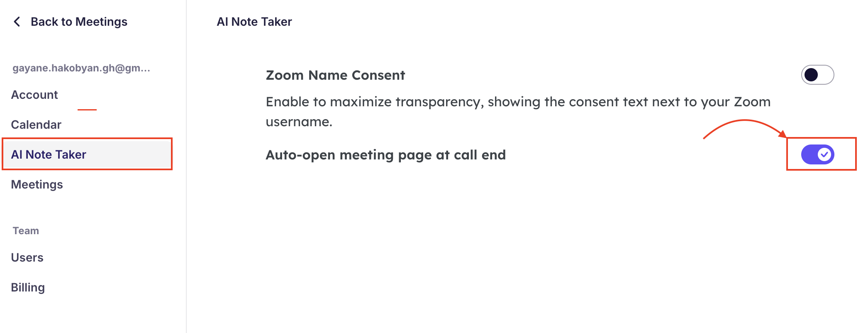The height and width of the screenshot is (333, 868).
Task: Click the consent transparency description text
Action: pyautogui.click(x=518, y=112)
